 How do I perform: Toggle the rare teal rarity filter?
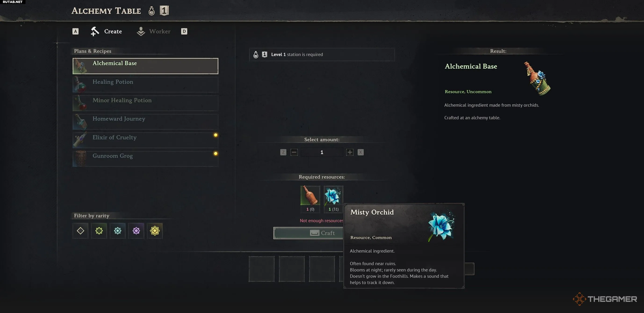click(118, 231)
